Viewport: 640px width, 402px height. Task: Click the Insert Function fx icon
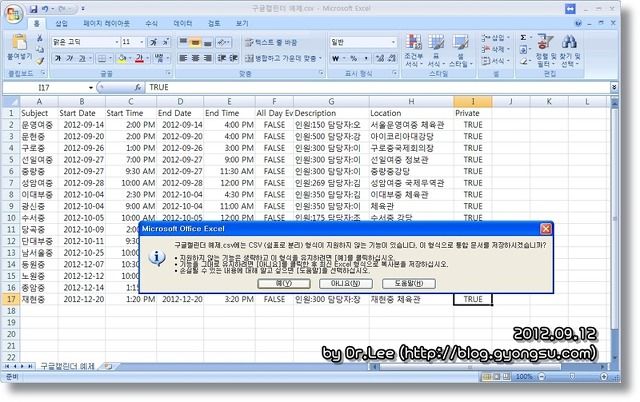[x=138, y=87]
